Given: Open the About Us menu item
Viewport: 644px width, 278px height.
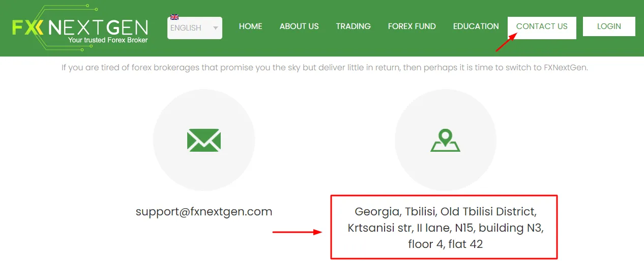Looking at the screenshot, I should (299, 26).
